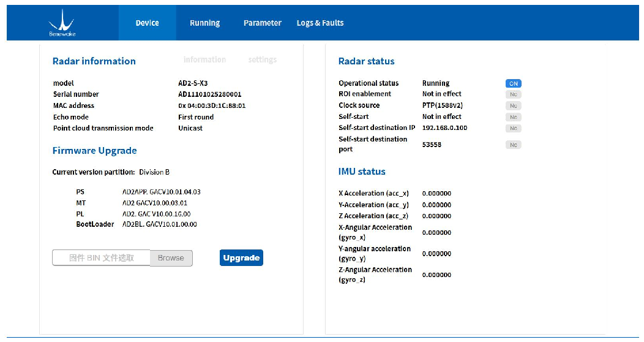Click Echo mode value First round
Viewport: 644px width, 342px height.
196,117
